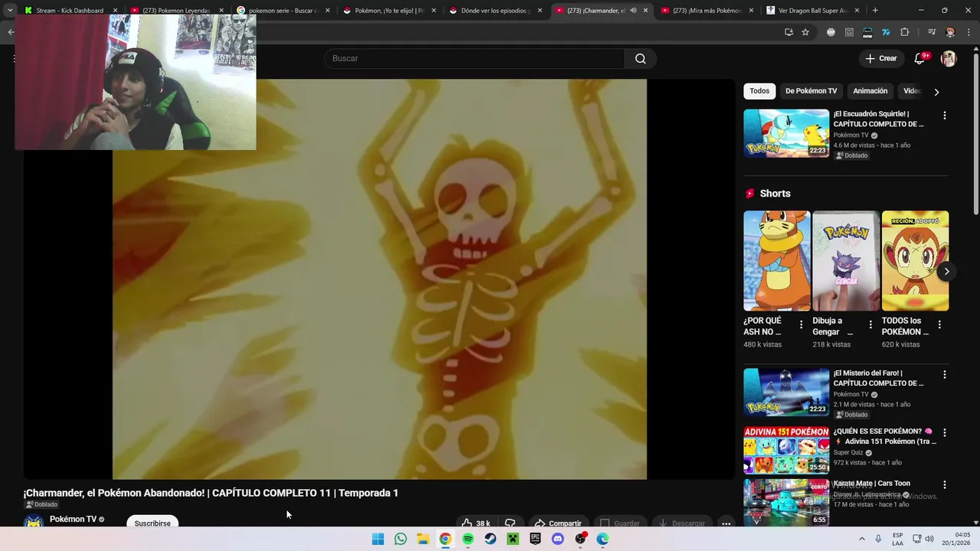980x551 pixels.
Task: Open options for Karate Mate Cars Toon video
Action: click(944, 485)
